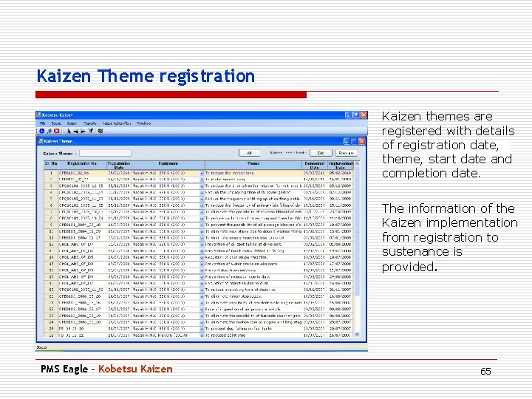
Task: Click the Generated Date column header
Action: pyautogui.click(x=315, y=166)
